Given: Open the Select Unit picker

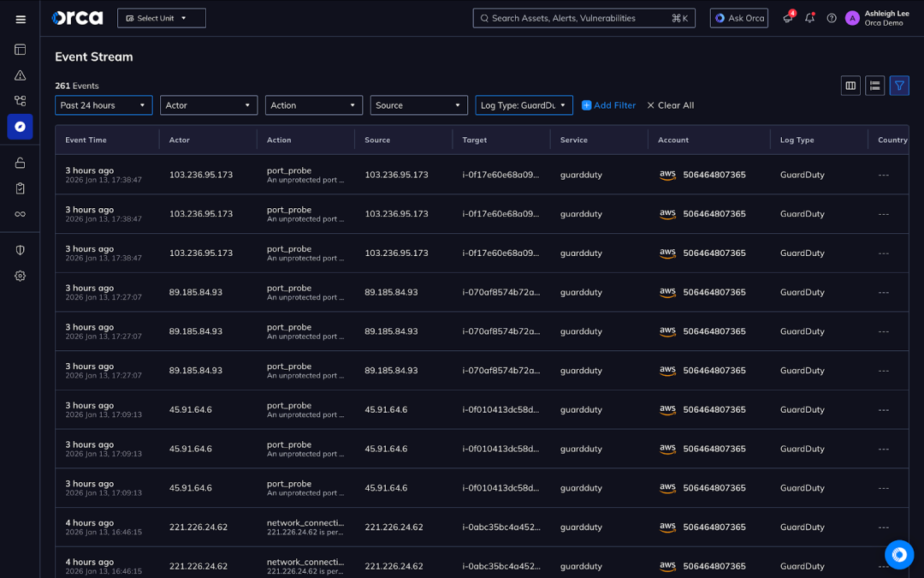Looking at the screenshot, I should coord(161,17).
